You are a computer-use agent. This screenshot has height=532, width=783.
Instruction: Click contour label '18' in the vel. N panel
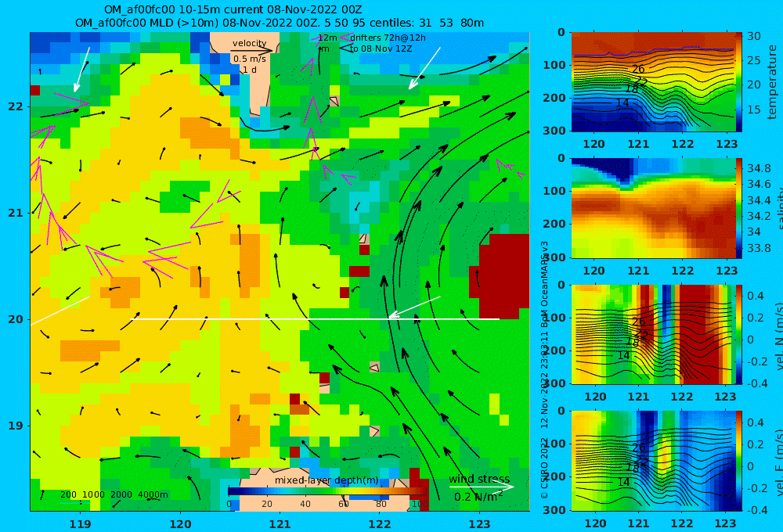pyautogui.click(x=632, y=343)
